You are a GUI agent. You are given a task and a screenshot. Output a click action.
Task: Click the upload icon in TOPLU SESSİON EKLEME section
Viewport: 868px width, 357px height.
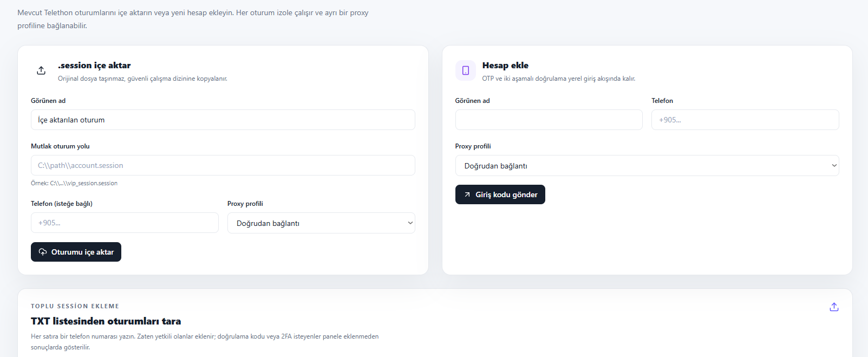834,307
